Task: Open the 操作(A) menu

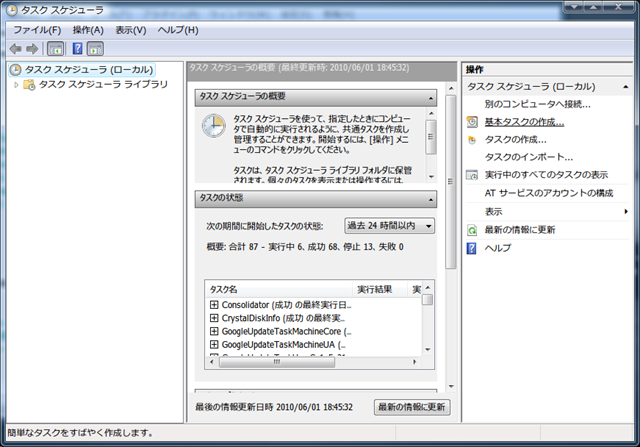Action: click(88, 30)
